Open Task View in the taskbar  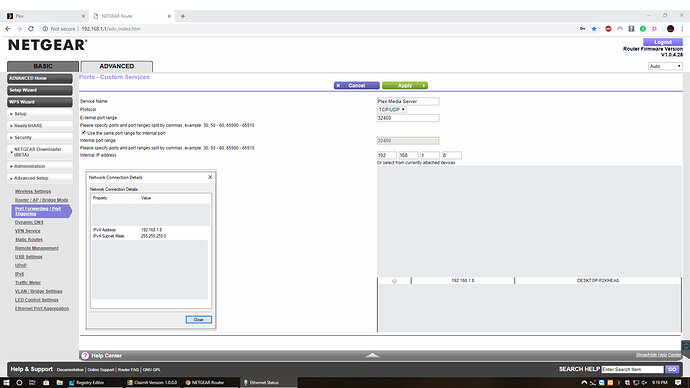pyautogui.click(x=32, y=383)
